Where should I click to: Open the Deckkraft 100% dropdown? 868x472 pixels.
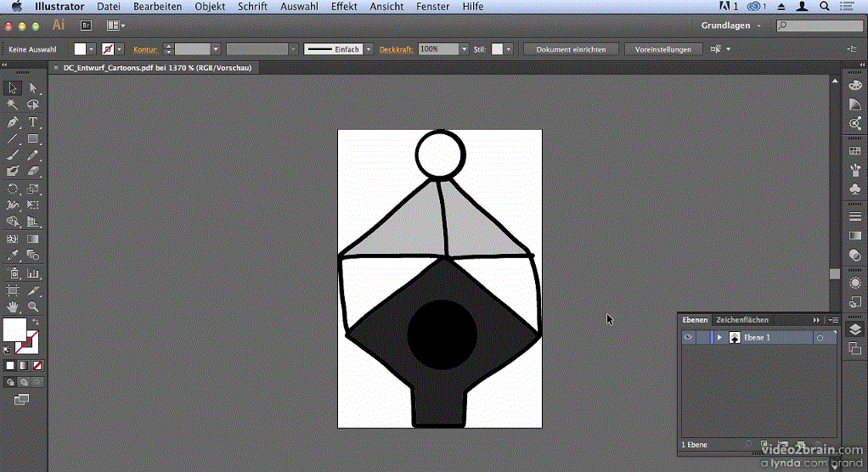coord(464,49)
